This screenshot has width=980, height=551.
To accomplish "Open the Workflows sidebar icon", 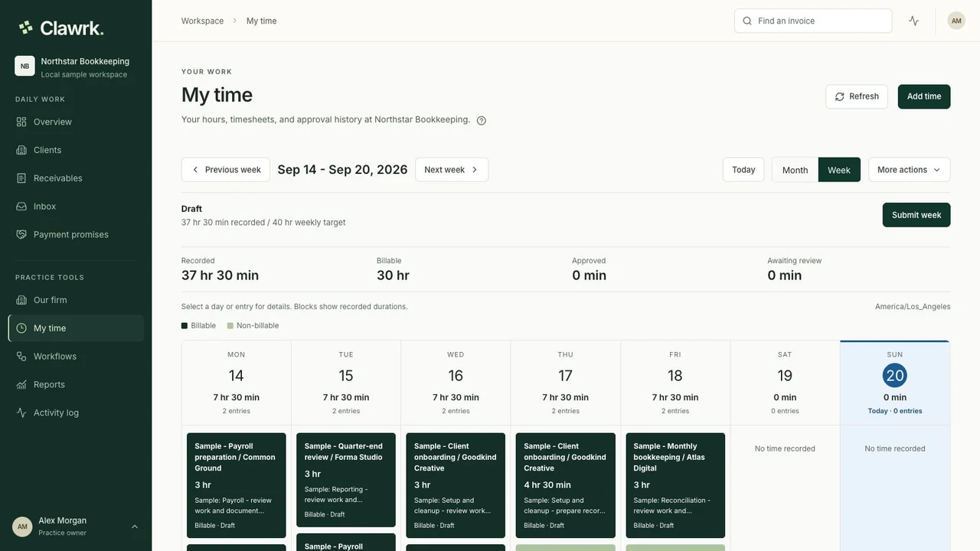I will pyautogui.click(x=21, y=357).
